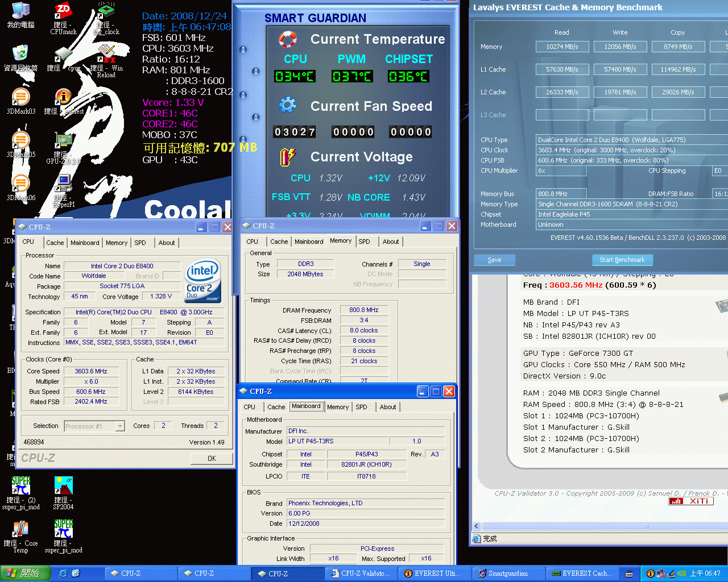Click the network disconnected tray icon
The image size is (728, 582).
(x=661, y=573)
